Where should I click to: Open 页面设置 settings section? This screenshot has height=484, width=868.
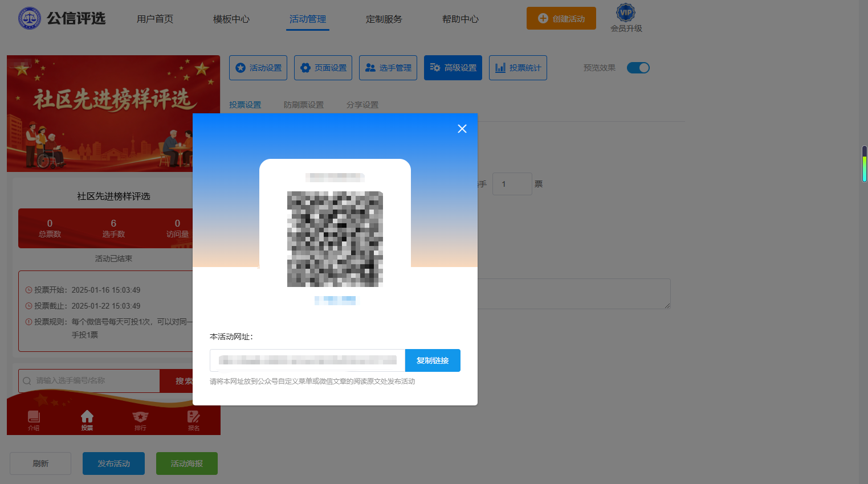323,68
